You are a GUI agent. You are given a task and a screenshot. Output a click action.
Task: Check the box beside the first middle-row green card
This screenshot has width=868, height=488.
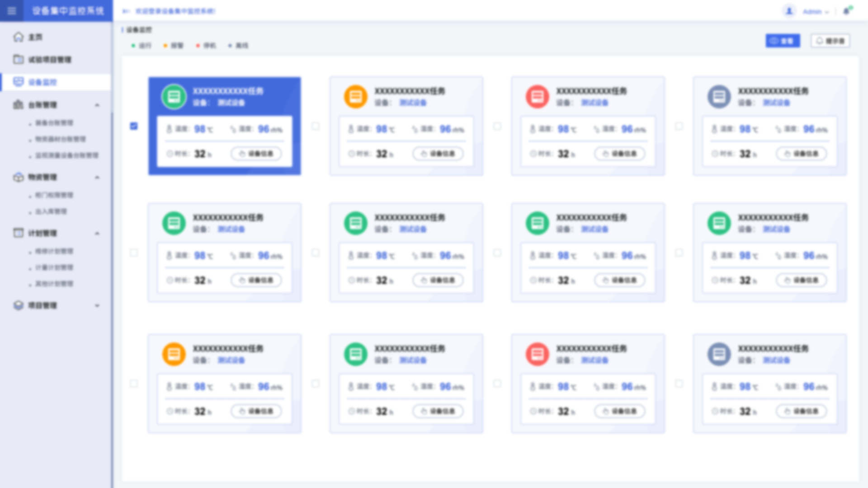[134, 253]
